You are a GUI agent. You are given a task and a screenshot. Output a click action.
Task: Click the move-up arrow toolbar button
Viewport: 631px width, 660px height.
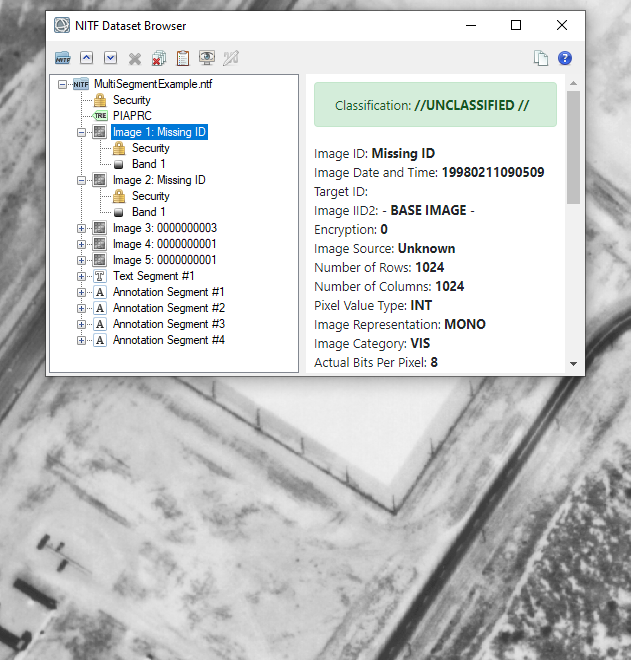[86, 59]
